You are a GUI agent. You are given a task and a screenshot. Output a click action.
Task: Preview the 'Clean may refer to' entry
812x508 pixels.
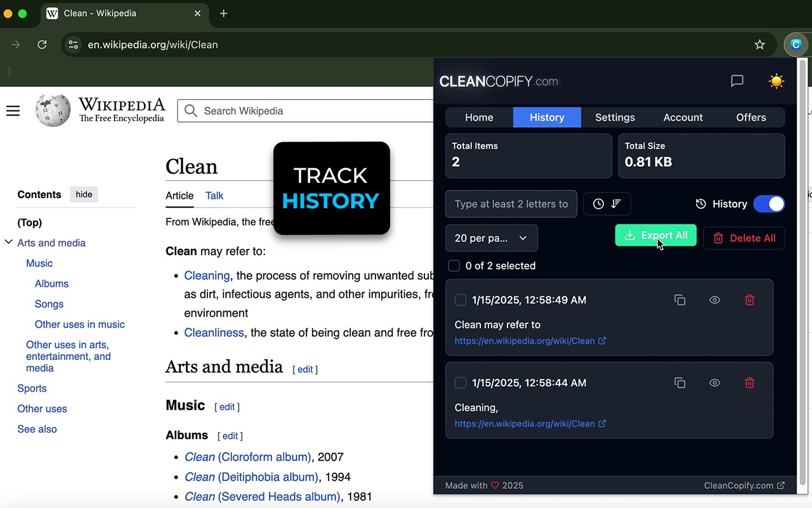[x=714, y=300]
